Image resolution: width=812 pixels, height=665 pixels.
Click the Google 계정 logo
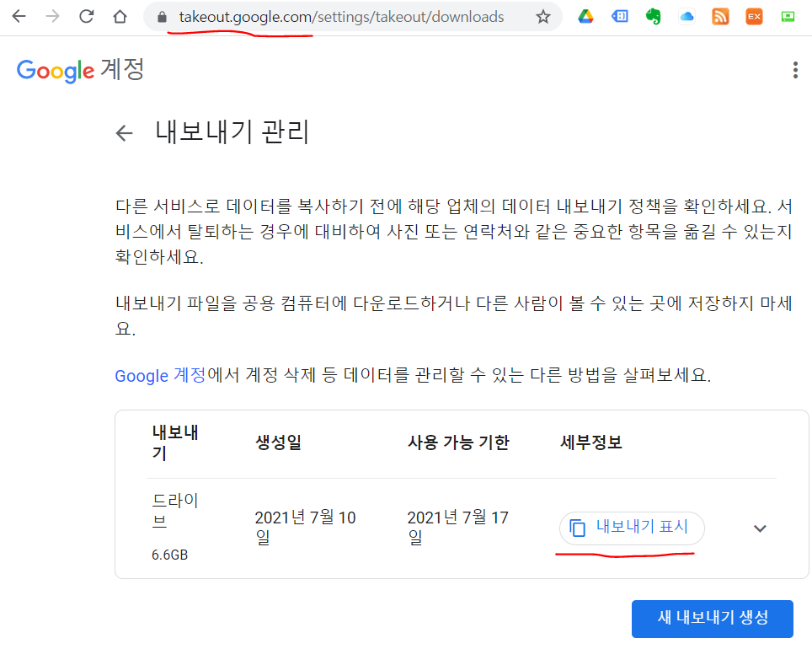click(x=80, y=70)
